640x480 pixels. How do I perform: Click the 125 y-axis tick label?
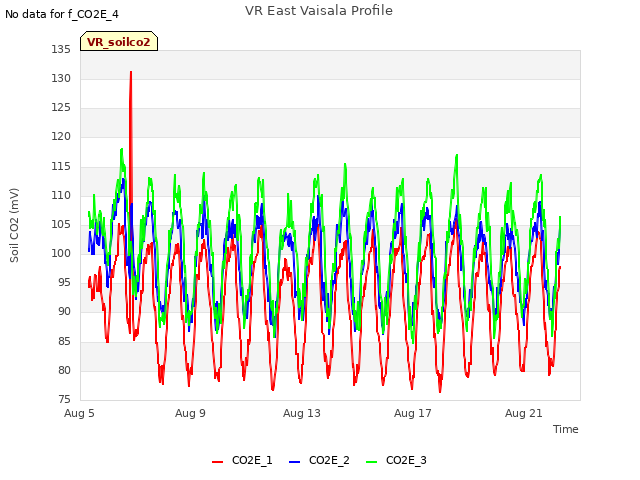click(x=61, y=107)
